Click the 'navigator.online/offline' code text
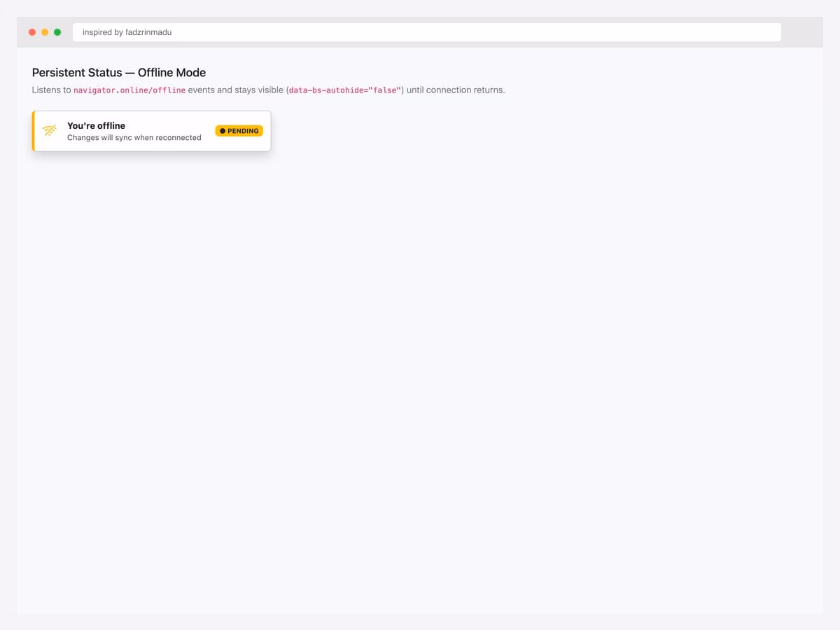 point(129,90)
